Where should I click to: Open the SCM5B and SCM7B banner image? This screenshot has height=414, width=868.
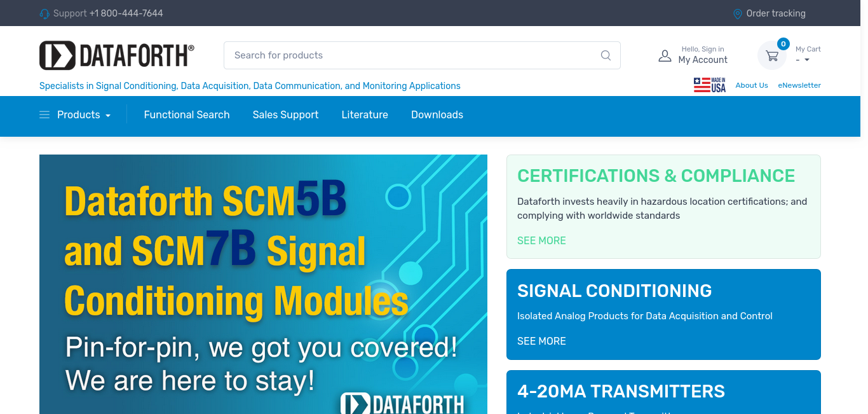263,284
